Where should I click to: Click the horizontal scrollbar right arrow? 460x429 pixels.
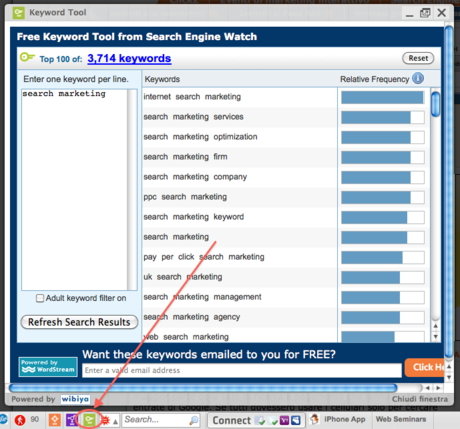point(438,388)
